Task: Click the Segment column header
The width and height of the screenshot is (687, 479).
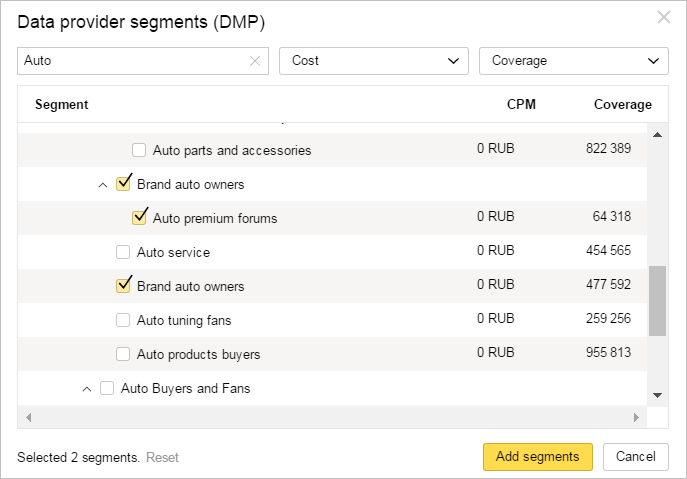Action: [62, 104]
